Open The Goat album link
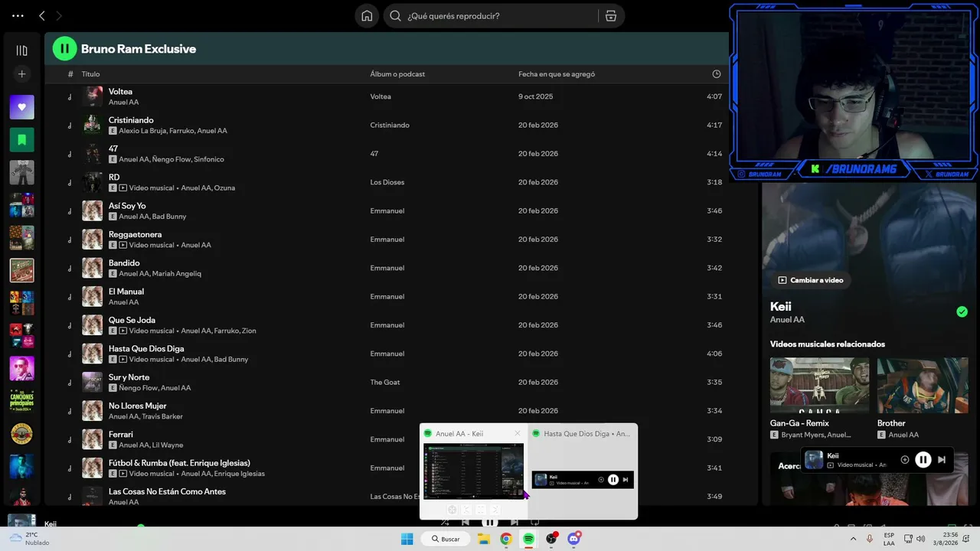This screenshot has width=980, height=551. click(x=385, y=383)
